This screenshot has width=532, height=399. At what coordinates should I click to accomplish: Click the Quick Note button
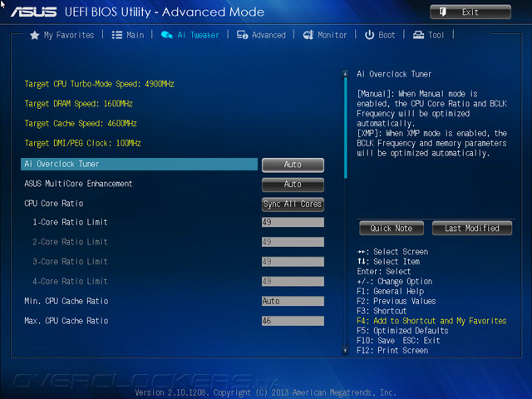[x=392, y=228]
